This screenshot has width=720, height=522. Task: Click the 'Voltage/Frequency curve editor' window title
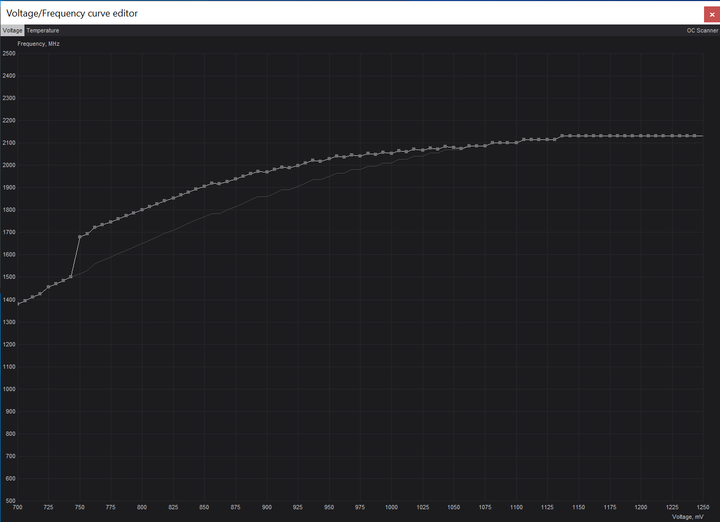coord(72,13)
